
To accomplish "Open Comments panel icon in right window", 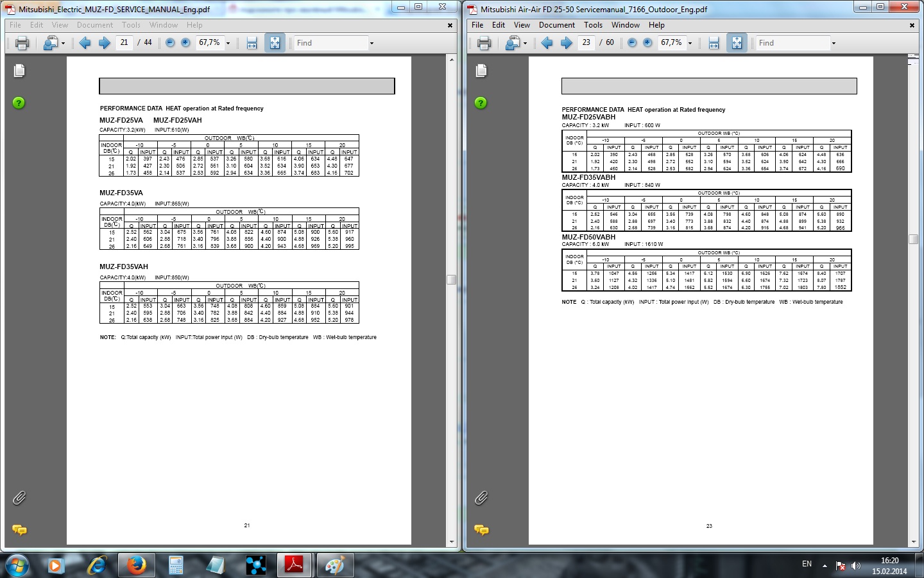I will [481, 530].
